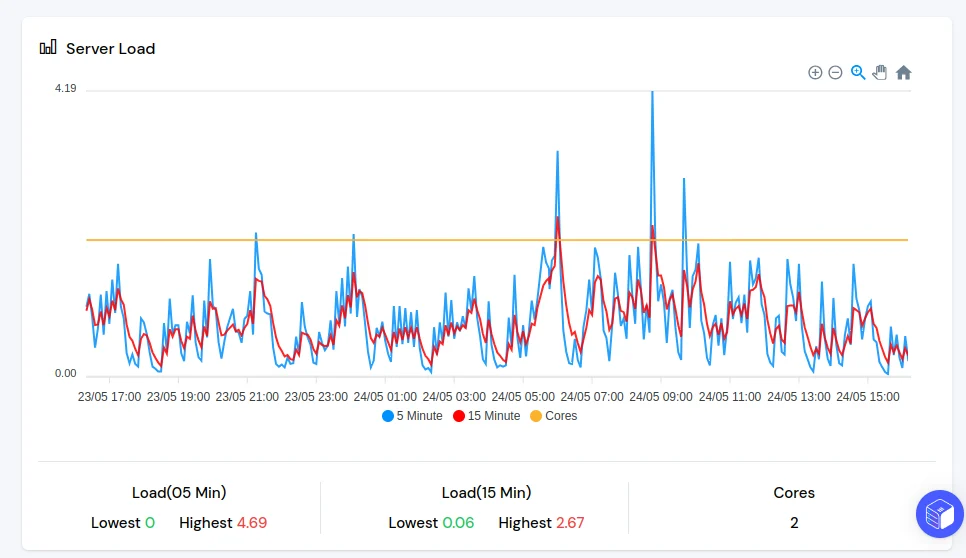Click the 24/05 11:00 axis label

coord(730,397)
